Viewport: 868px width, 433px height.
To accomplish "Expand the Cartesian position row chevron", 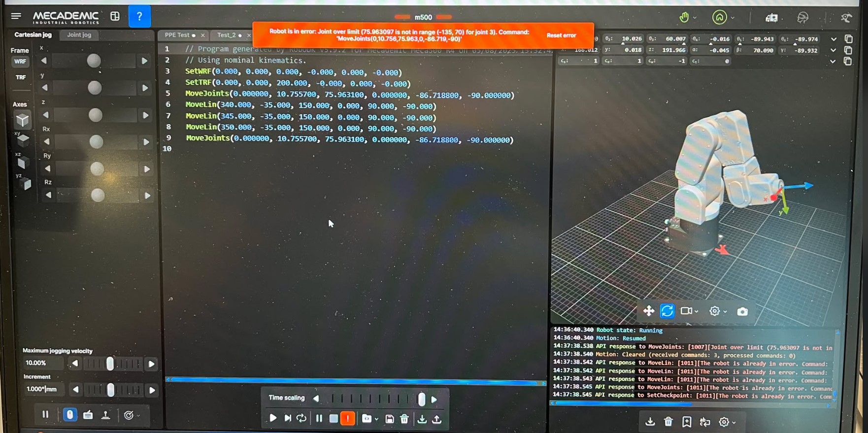I will (833, 50).
